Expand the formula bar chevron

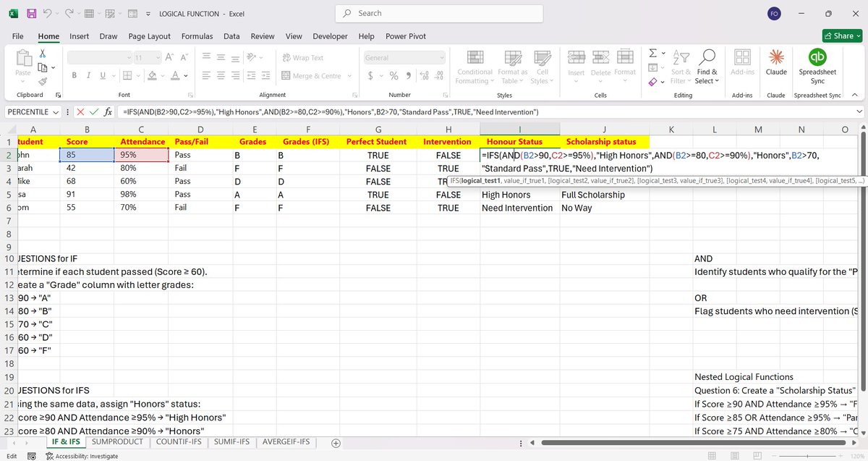coord(859,112)
